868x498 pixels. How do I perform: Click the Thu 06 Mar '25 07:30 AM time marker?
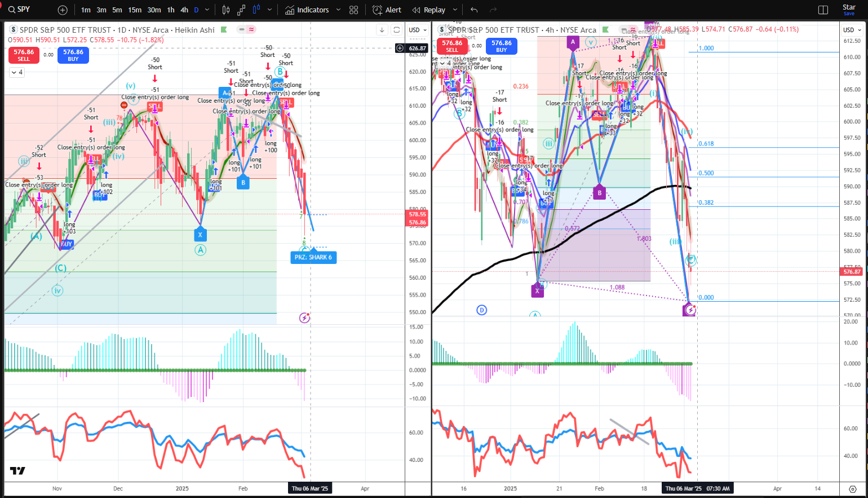(697, 488)
